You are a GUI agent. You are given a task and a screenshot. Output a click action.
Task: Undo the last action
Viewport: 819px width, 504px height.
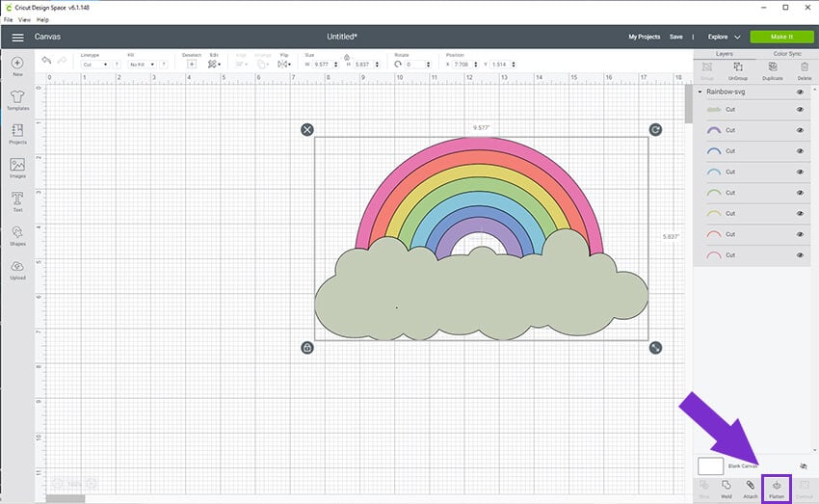(x=46, y=61)
